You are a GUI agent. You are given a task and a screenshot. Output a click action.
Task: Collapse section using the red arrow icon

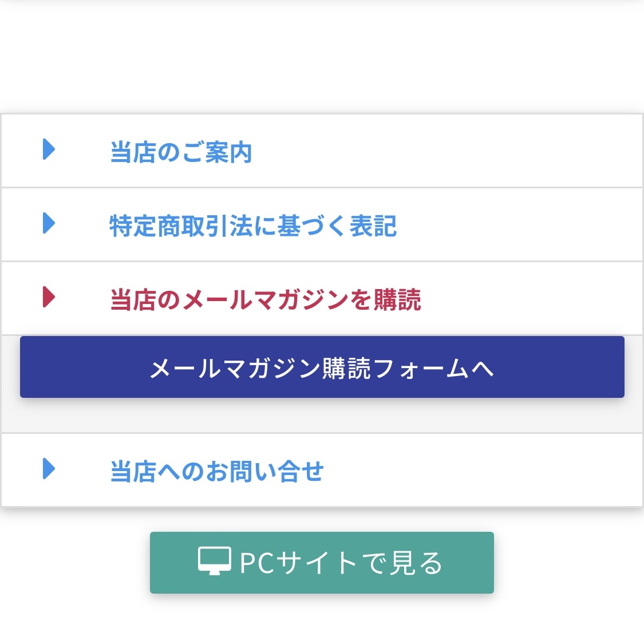coord(49,297)
